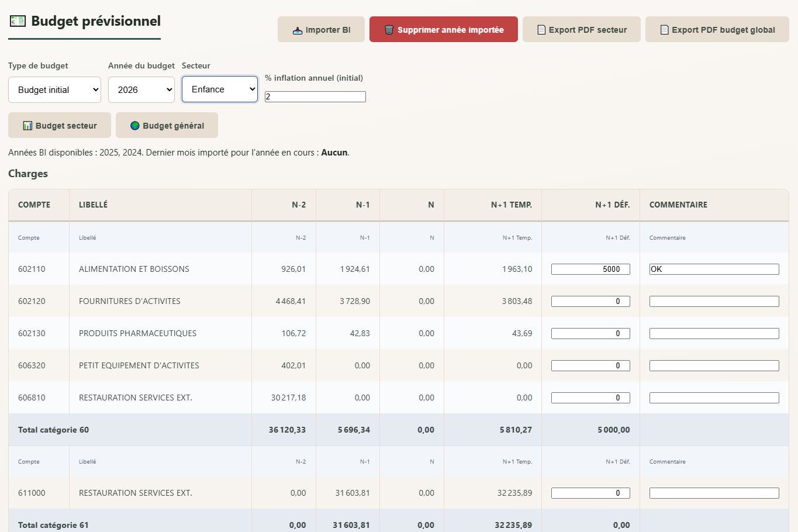Click N+1 Déf. input for Petit Equipement row
This screenshot has width=798, height=532.
point(590,366)
